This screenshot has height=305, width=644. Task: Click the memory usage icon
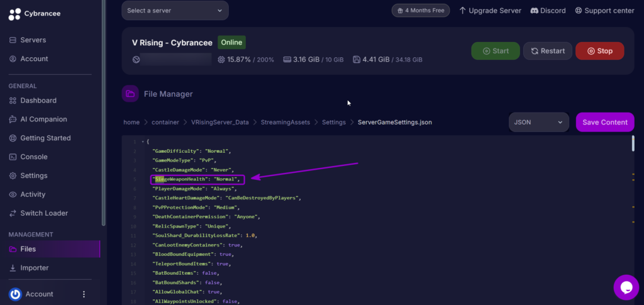point(287,60)
